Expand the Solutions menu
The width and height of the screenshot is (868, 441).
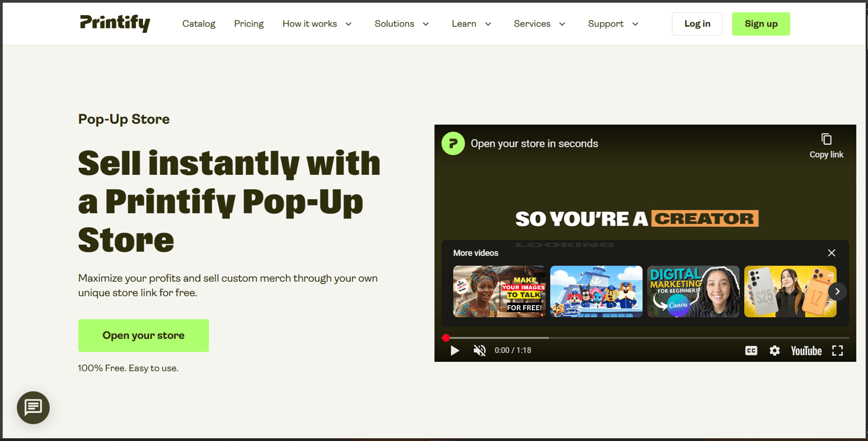[402, 24]
